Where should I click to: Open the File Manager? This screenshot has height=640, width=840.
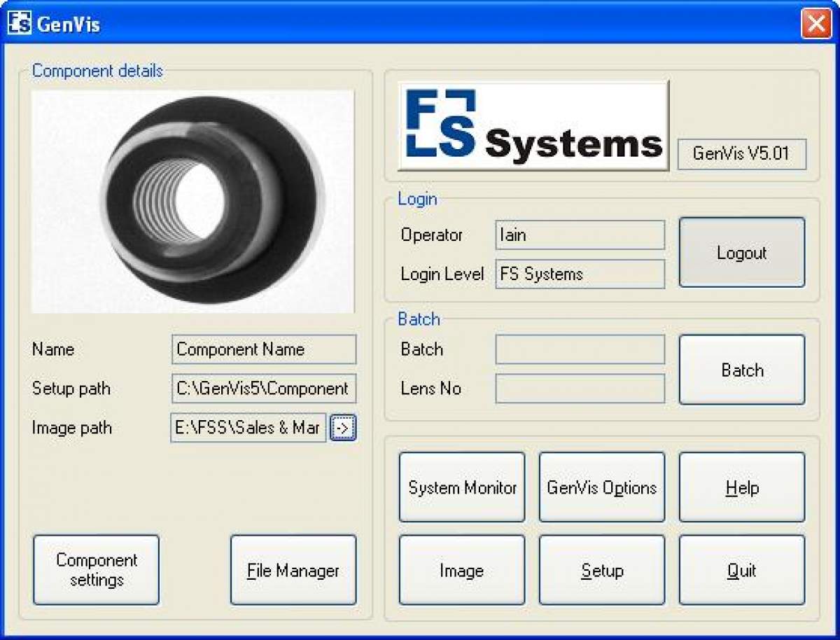click(x=293, y=570)
